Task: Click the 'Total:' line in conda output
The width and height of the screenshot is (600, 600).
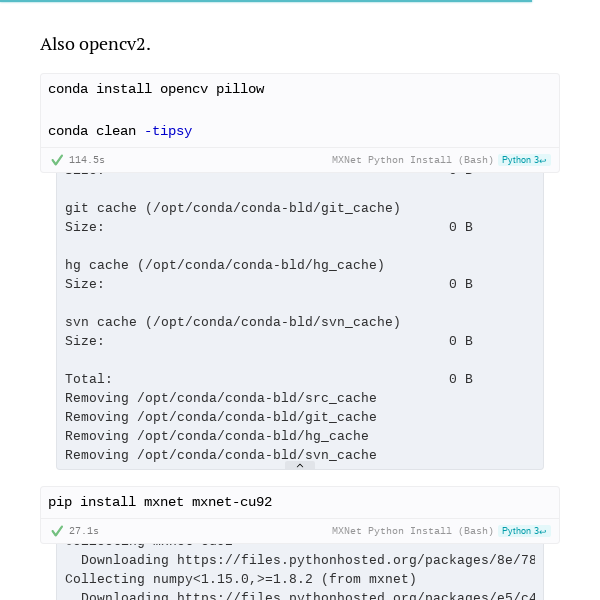Action: click(x=89, y=379)
